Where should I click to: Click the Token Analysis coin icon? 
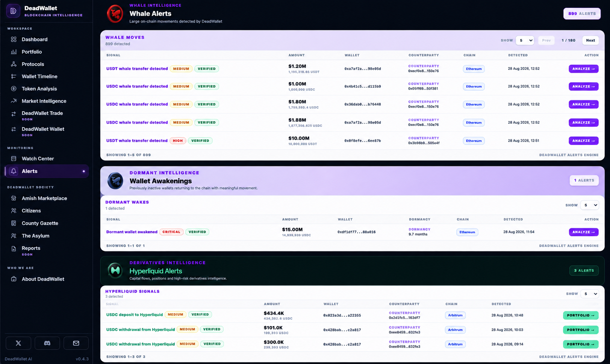click(14, 89)
